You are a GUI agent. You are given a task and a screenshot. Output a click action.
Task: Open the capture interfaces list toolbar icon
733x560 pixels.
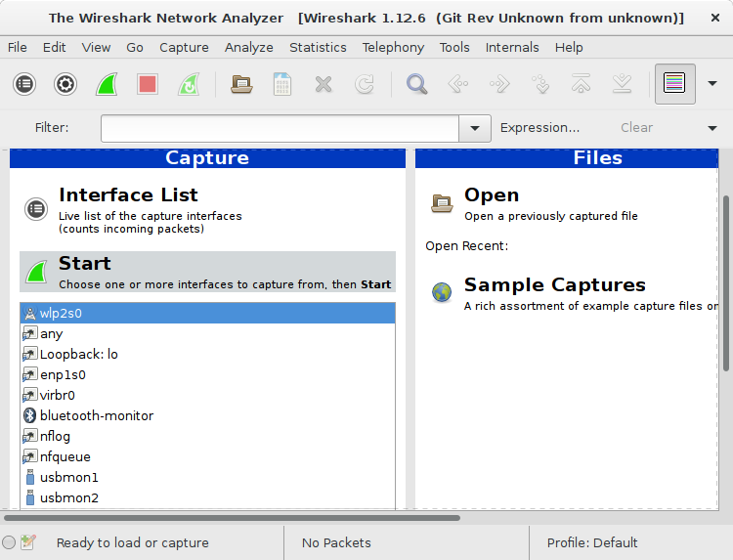click(24, 84)
